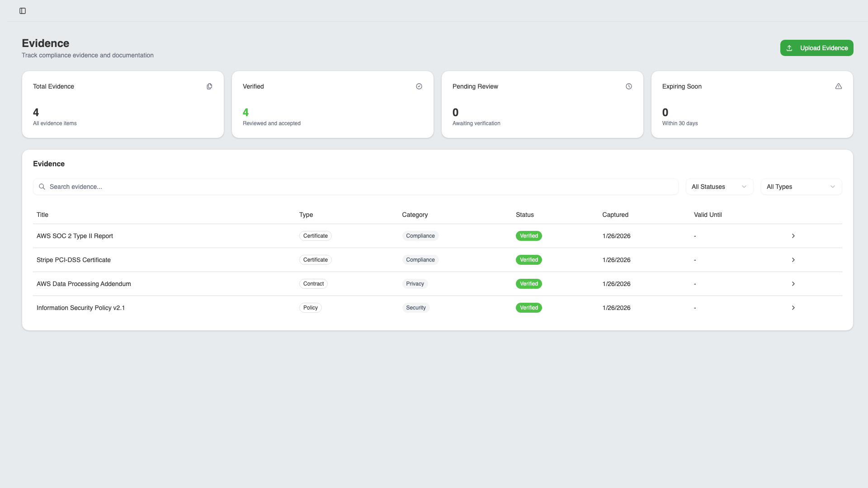The height and width of the screenshot is (488, 868).
Task: Toggle the sidebar panel icon
Action: (23, 11)
